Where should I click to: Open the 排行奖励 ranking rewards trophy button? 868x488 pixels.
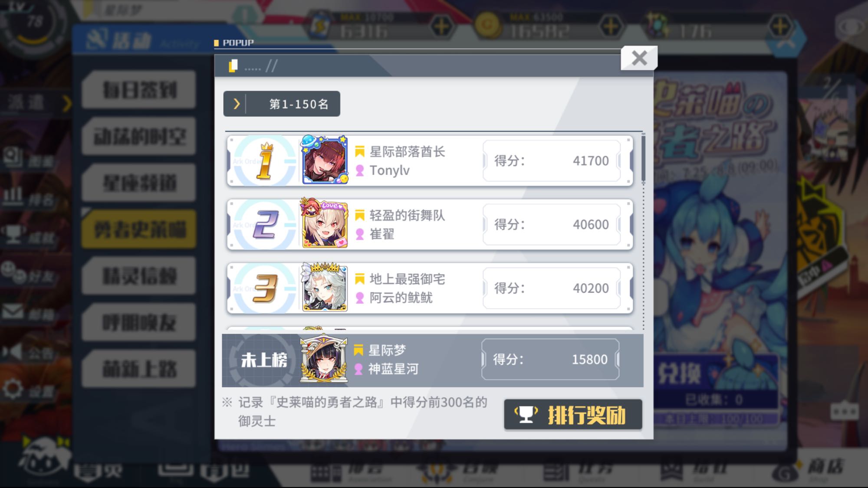(573, 415)
